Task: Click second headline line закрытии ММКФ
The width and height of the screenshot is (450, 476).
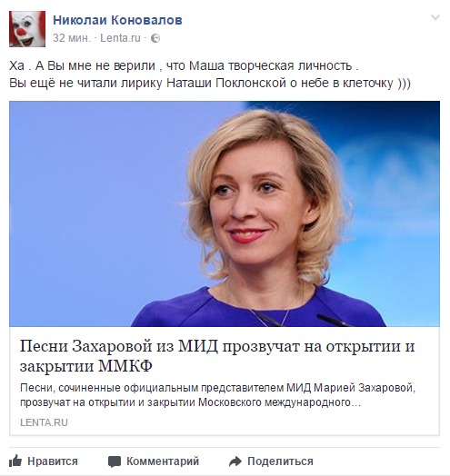Action: pyautogui.click(x=86, y=366)
